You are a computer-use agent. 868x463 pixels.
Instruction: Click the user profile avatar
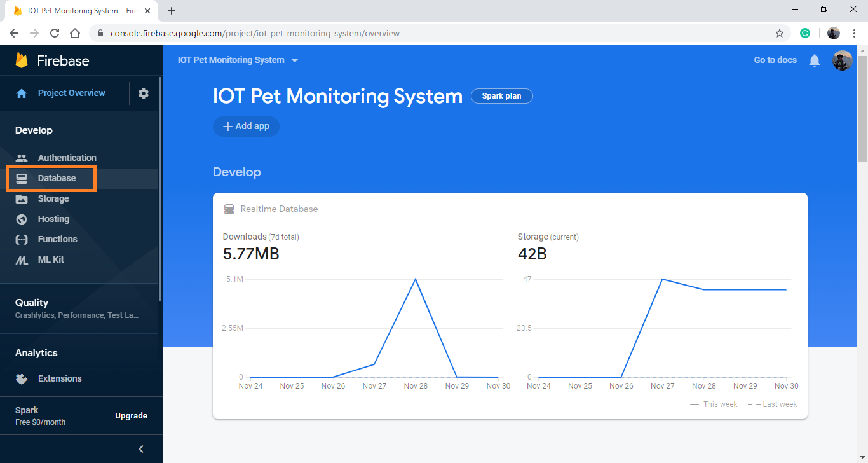point(842,60)
